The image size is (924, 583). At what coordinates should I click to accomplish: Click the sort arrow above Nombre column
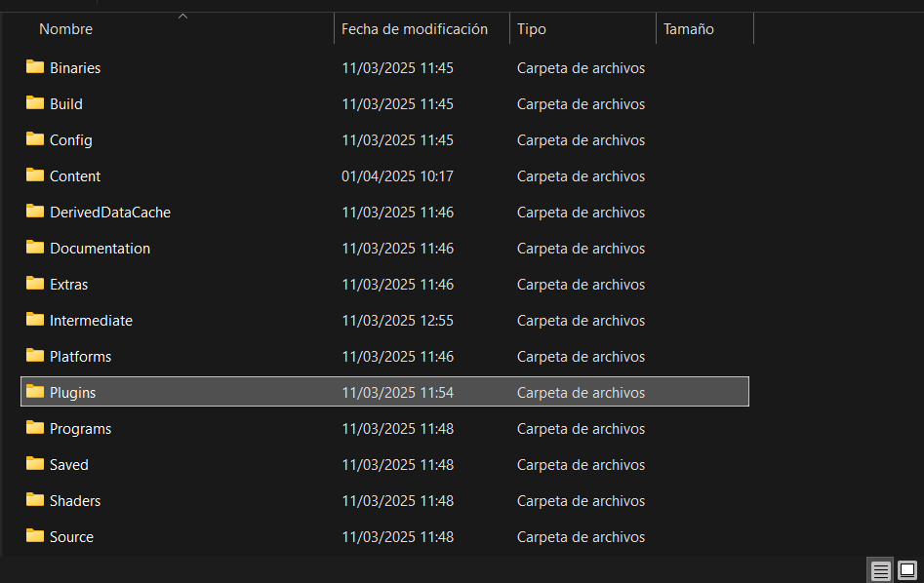(182, 16)
